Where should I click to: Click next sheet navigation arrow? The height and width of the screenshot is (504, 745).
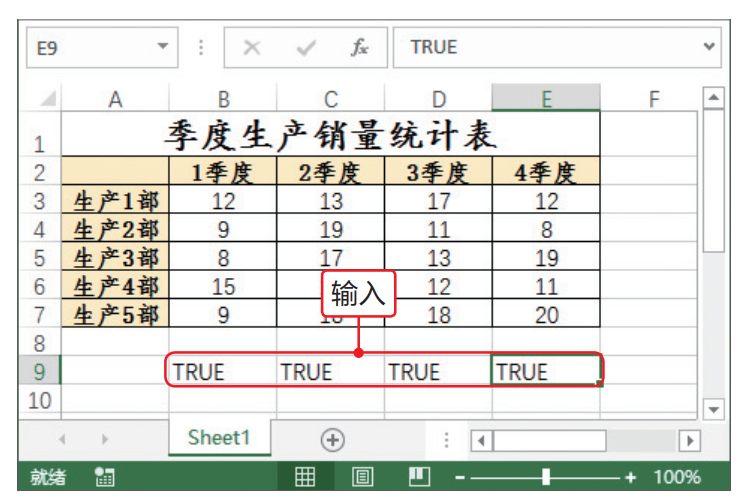(x=105, y=439)
